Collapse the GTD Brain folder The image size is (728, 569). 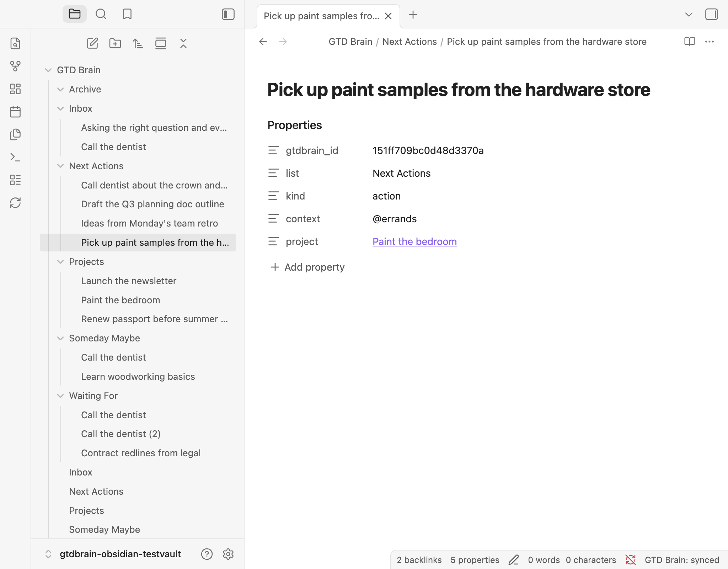[48, 70]
